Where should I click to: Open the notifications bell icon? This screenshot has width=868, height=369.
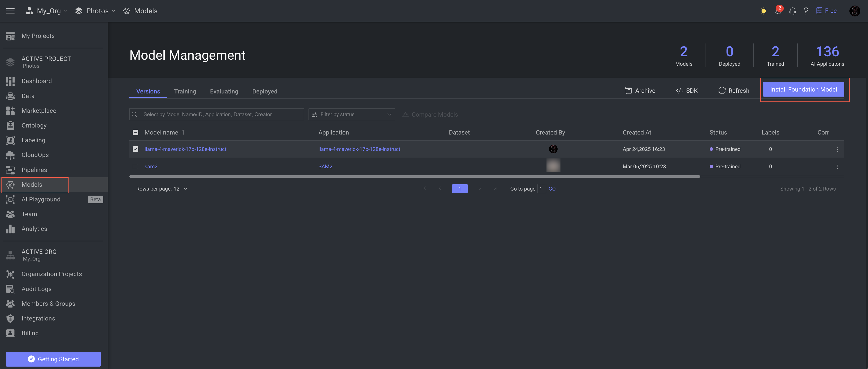click(x=778, y=11)
